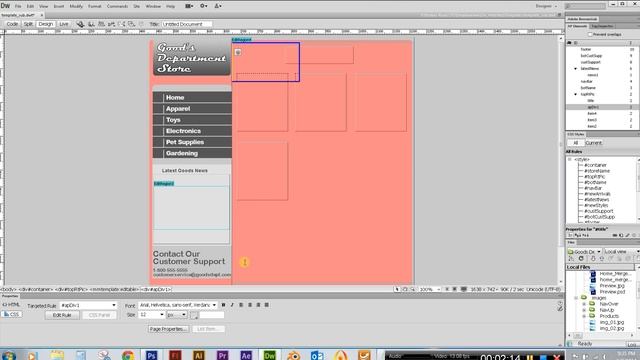Click the document Title input field
This screenshot has height=360, width=640.
pos(187,24)
